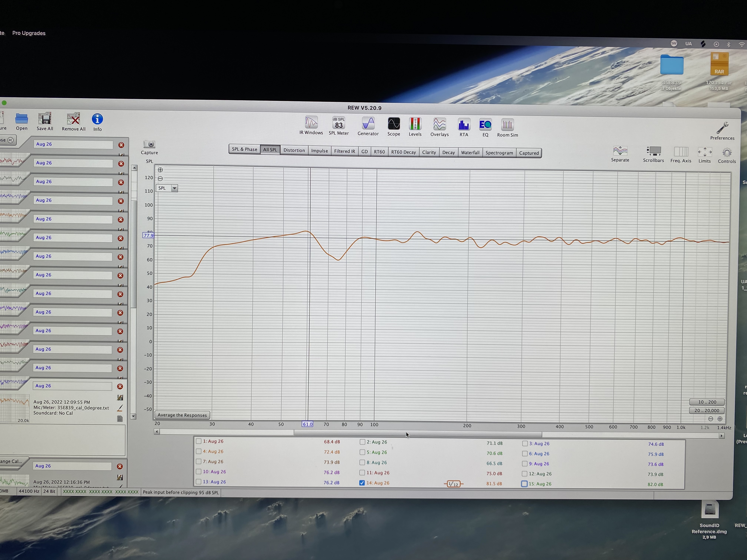Viewport: 747px width, 560px height.
Task: Open the SPL Meter
Action: (x=338, y=124)
